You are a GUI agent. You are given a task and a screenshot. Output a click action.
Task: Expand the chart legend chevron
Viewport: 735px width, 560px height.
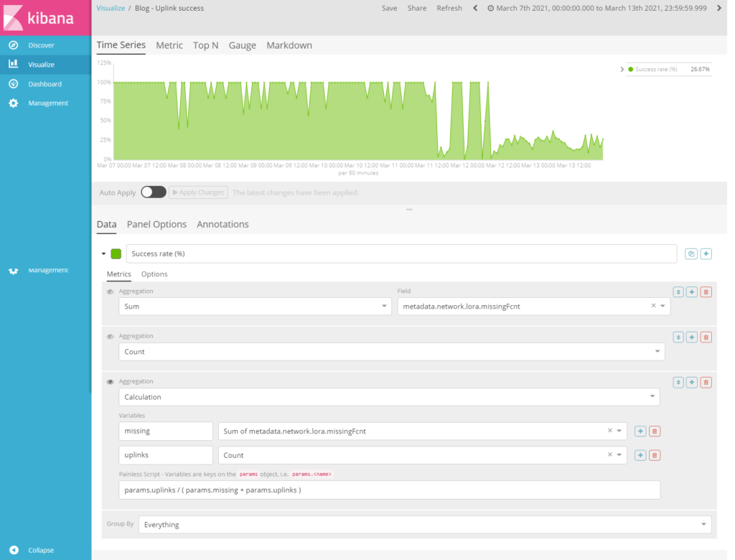coord(622,70)
